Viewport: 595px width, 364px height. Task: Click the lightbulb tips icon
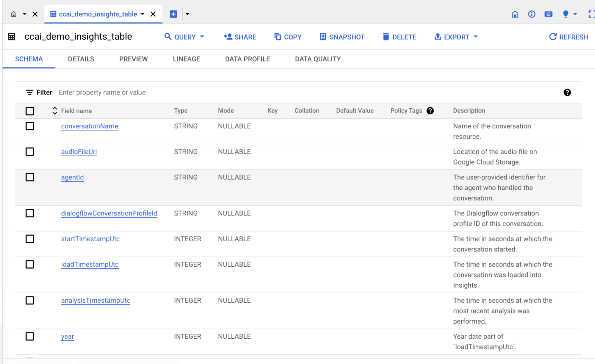[x=566, y=14]
